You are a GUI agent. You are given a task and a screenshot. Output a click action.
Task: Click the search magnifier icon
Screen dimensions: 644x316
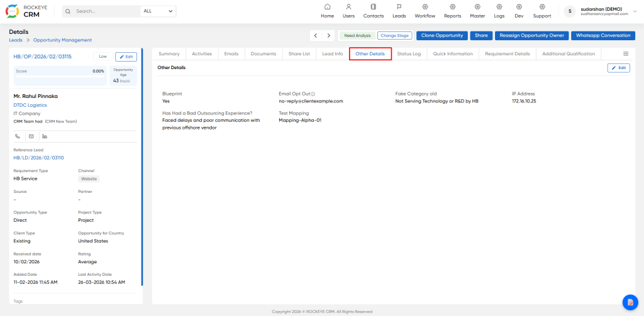[68, 11]
